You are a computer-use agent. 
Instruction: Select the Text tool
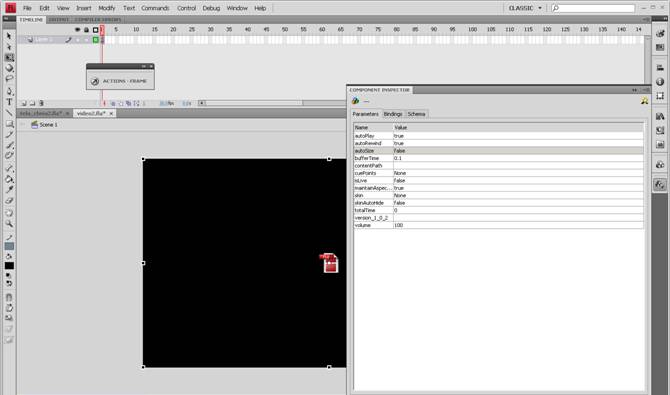9,102
